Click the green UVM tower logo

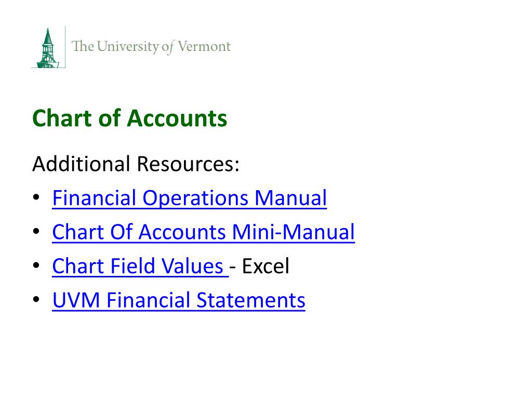(x=48, y=48)
